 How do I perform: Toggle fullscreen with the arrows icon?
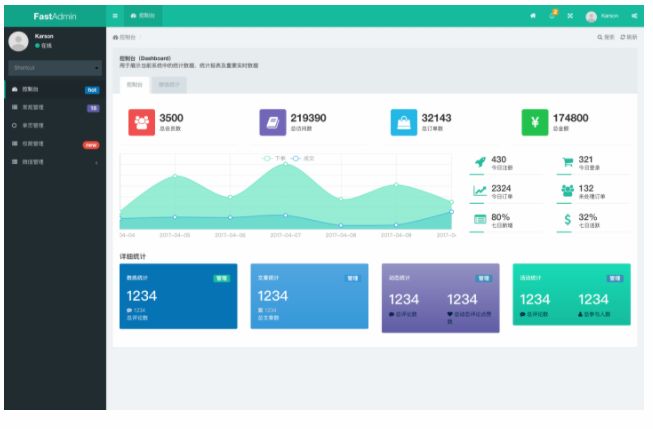point(570,16)
